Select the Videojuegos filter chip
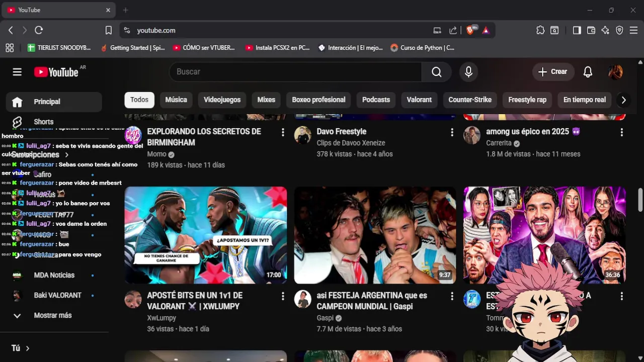 click(x=222, y=100)
